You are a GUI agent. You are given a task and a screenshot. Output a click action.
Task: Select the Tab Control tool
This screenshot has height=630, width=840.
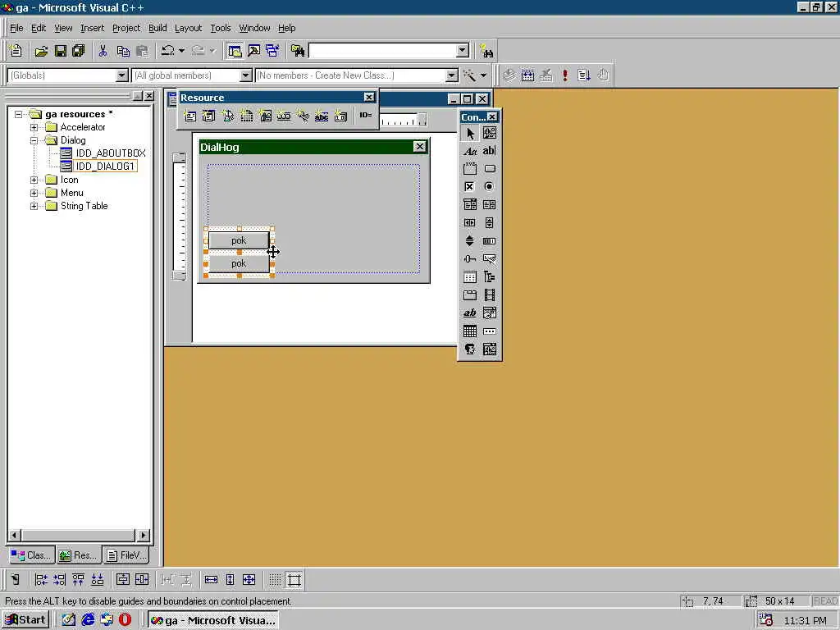coord(470,295)
